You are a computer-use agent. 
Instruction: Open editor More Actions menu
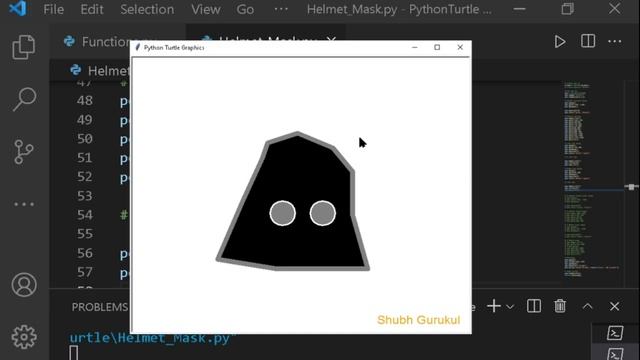[615, 42]
